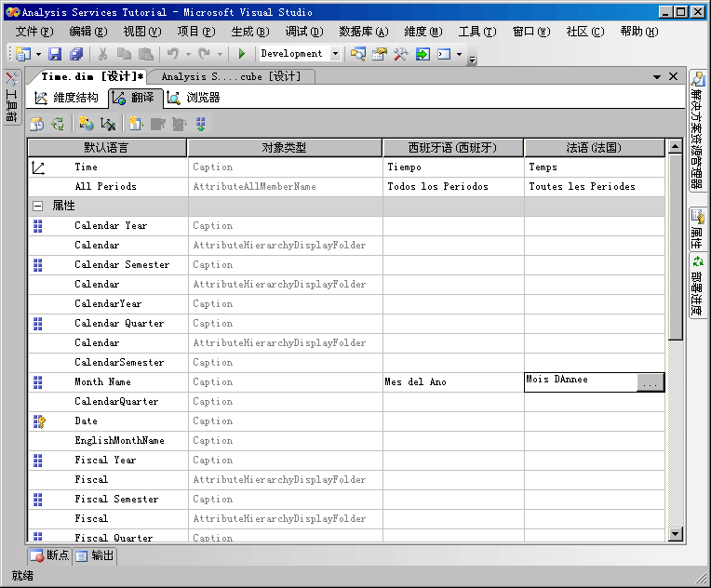Open the Development configuration dropdown
711x588 pixels.
point(335,54)
